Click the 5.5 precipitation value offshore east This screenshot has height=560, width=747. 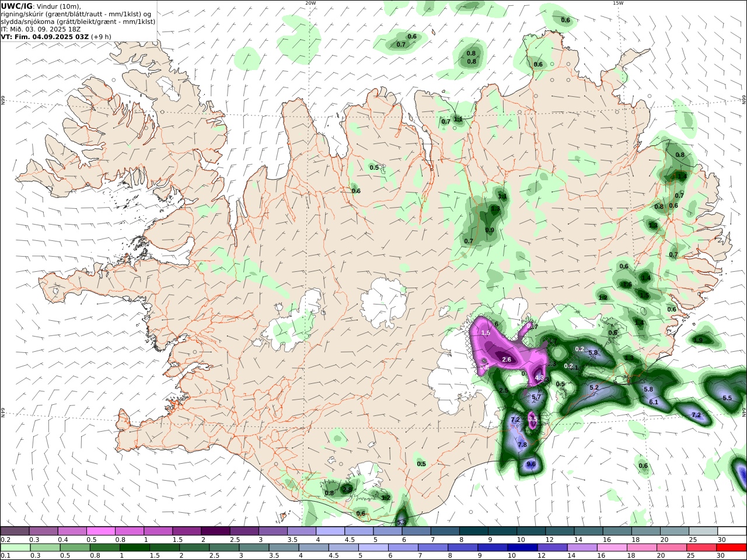click(x=727, y=398)
